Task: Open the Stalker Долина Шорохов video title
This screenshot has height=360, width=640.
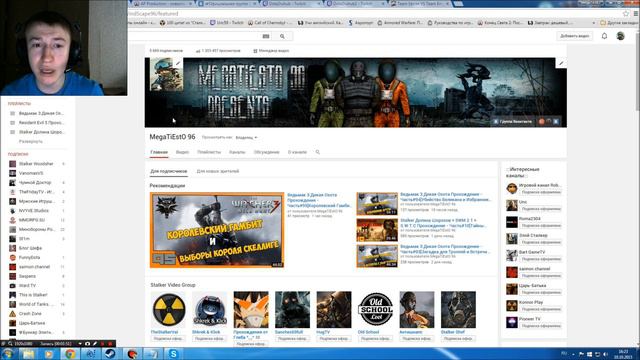Action: click(443, 223)
